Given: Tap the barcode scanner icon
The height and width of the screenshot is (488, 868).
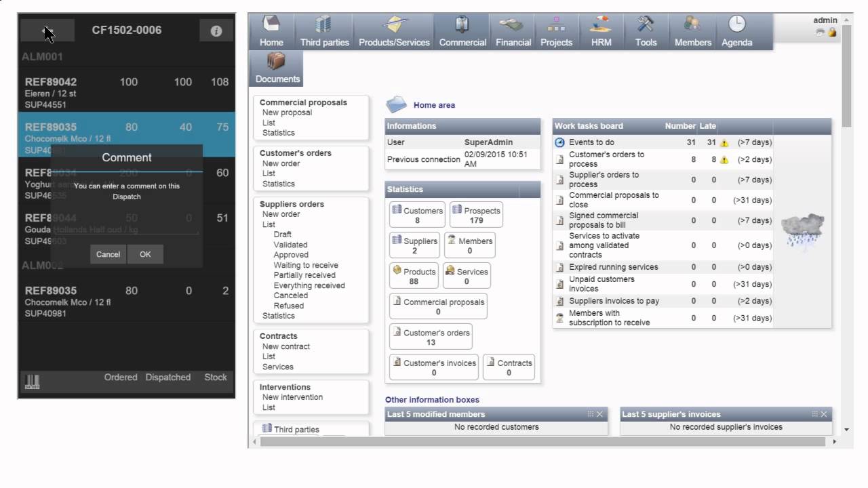Looking at the screenshot, I should coord(32,381).
